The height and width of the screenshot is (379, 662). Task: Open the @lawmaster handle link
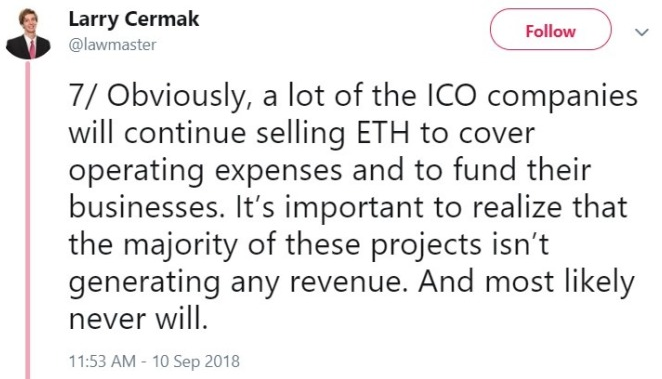pyautogui.click(x=112, y=45)
